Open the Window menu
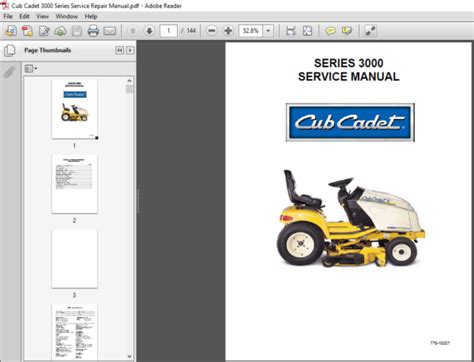The height and width of the screenshot is (362, 474). [x=67, y=16]
